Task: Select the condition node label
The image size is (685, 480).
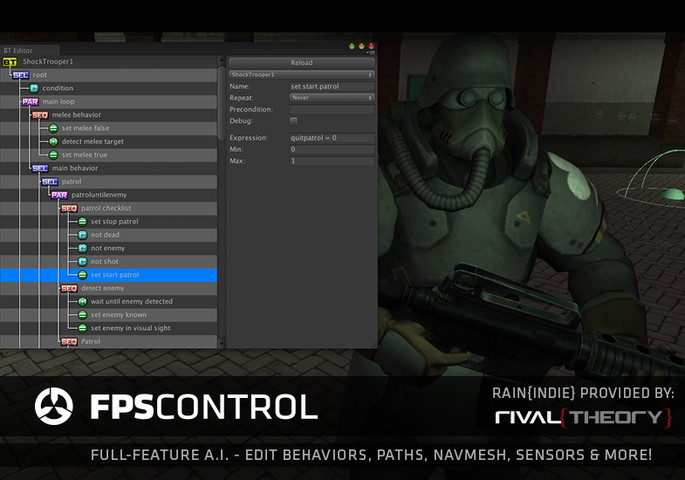Action: click(58, 88)
